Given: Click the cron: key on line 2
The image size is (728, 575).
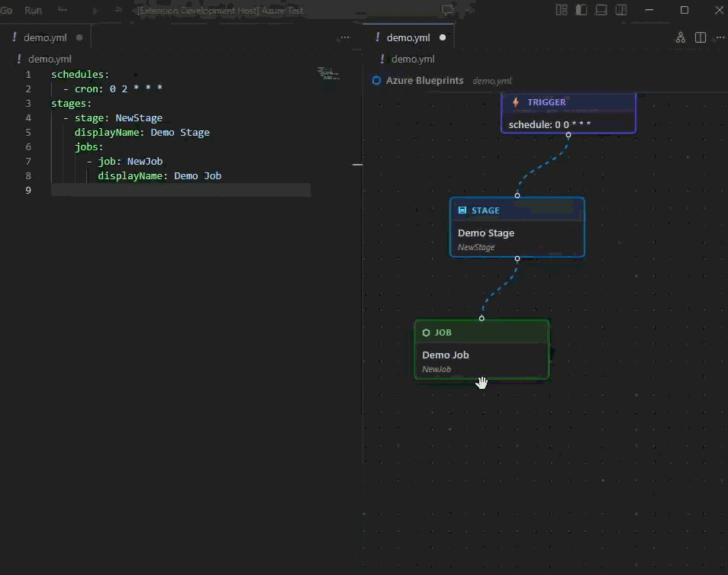Looking at the screenshot, I should 89,88.
